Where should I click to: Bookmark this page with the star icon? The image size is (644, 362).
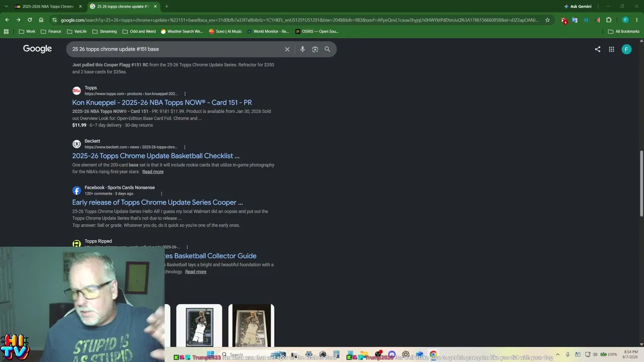click(547, 20)
